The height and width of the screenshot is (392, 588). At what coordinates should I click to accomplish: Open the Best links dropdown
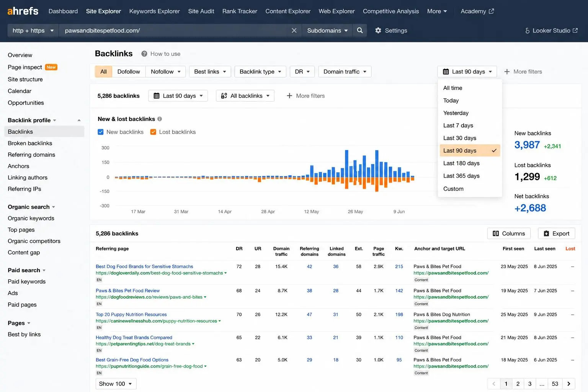[210, 72]
